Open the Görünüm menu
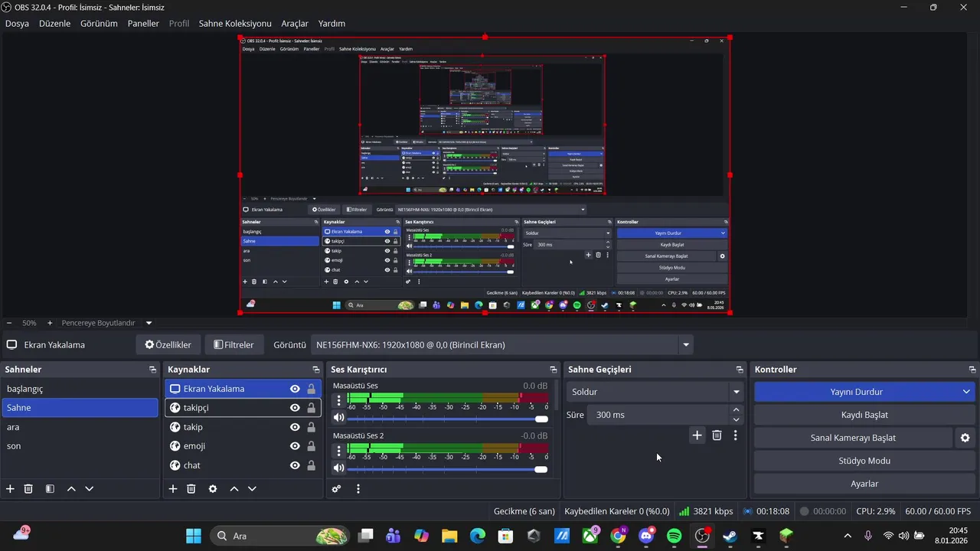The height and width of the screenshot is (551, 980). (99, 24)
